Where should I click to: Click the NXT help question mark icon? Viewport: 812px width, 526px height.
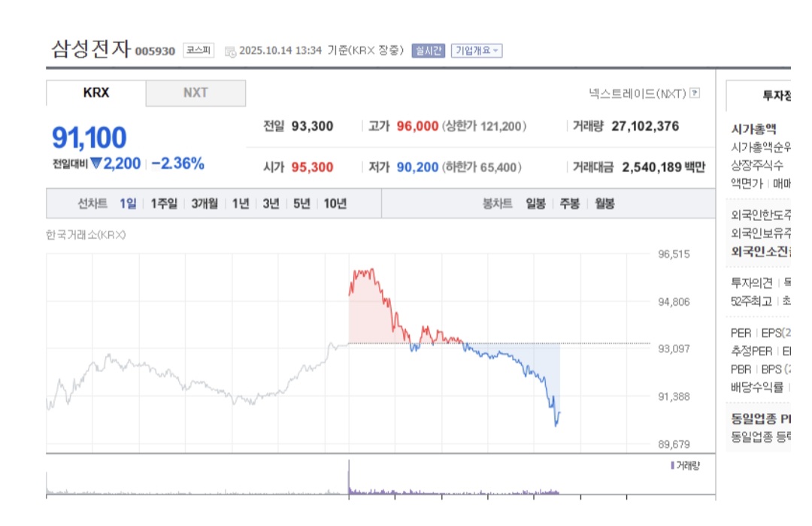[x=693, y=92]
